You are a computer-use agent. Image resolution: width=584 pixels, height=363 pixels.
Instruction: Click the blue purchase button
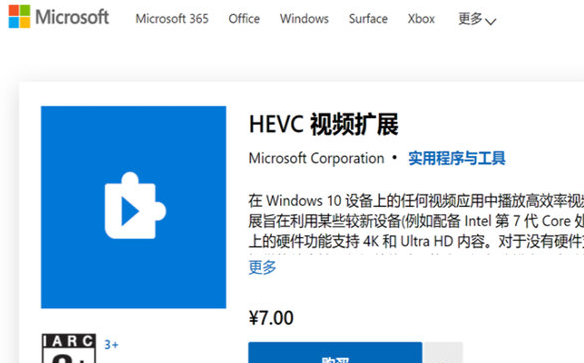point(335,353)
